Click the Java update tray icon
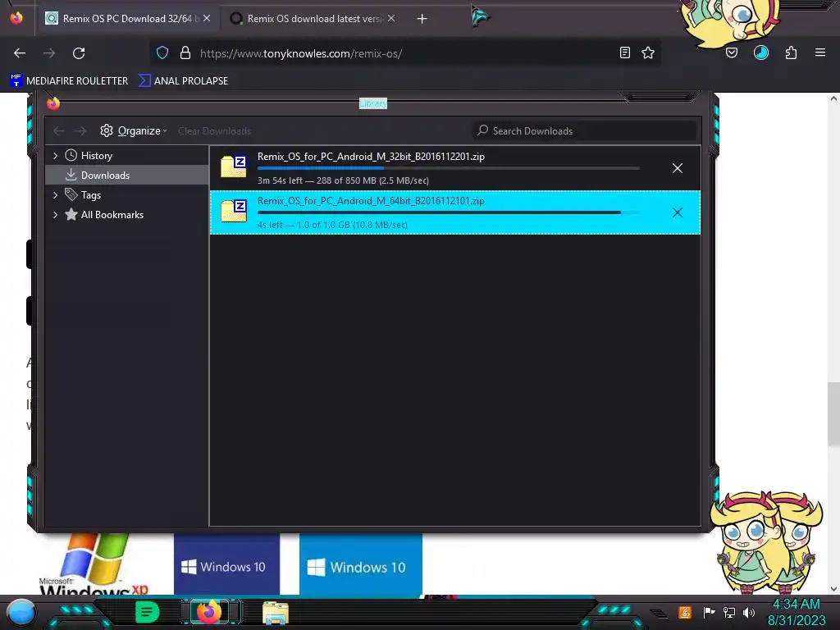The height and width of the screenshot is (630, 840). 685,612
